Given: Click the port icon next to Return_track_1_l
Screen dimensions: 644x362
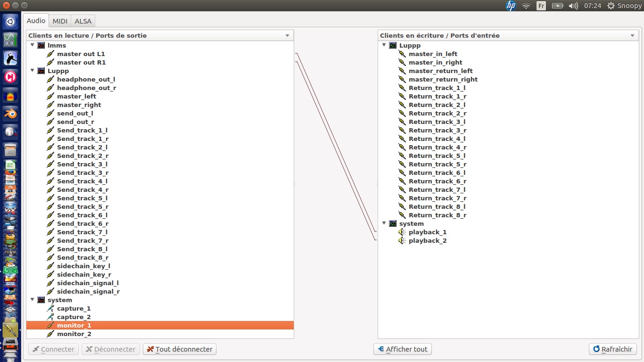Looking at the screenshot, I should [x=402, y=88].
